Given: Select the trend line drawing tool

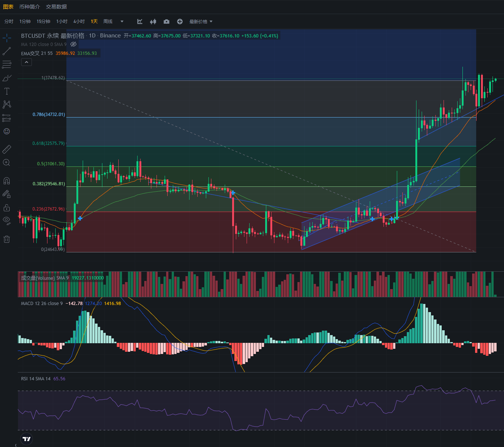Looking at the screenshot, I should coord(7,51).
